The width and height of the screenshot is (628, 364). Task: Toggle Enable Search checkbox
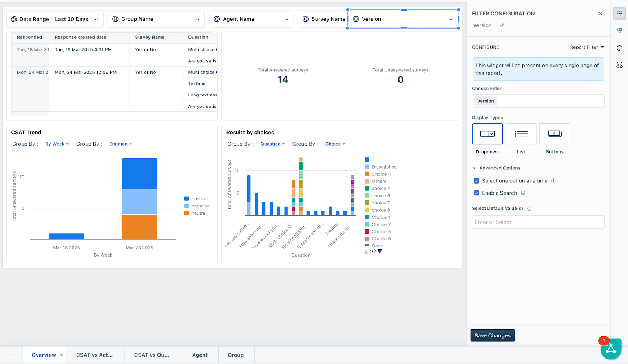pos(476,193)
